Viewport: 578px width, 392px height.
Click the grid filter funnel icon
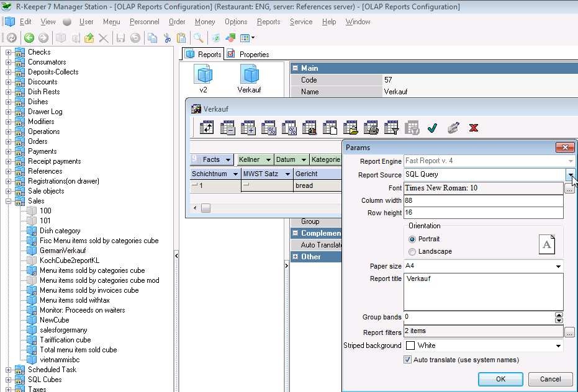pyautogui.click(x=391, y=128)
